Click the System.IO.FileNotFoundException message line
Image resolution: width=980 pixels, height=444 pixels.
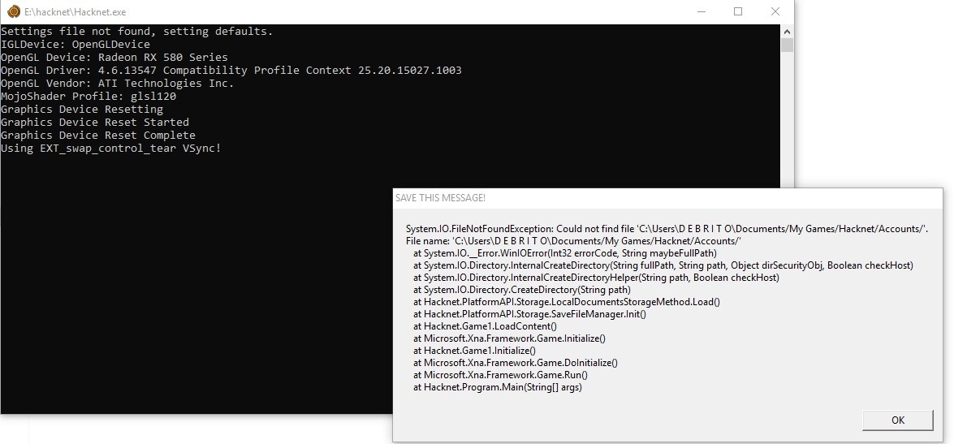coord(667,229)
